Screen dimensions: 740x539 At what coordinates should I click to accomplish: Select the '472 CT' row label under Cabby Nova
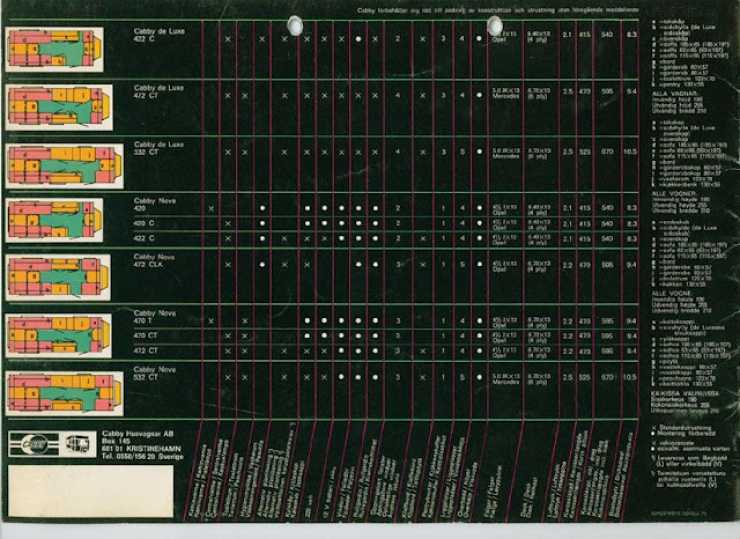click(x=146, y=351)
